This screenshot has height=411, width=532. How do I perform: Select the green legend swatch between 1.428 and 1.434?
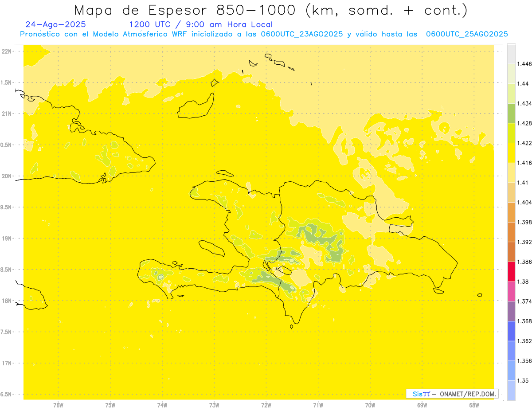tap(511, 113)
